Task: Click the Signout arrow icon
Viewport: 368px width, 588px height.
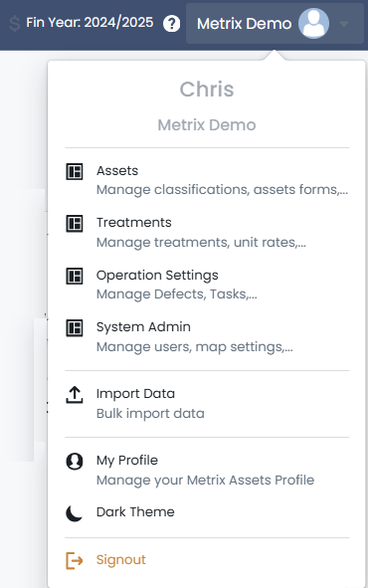Action: coord(75,560)
